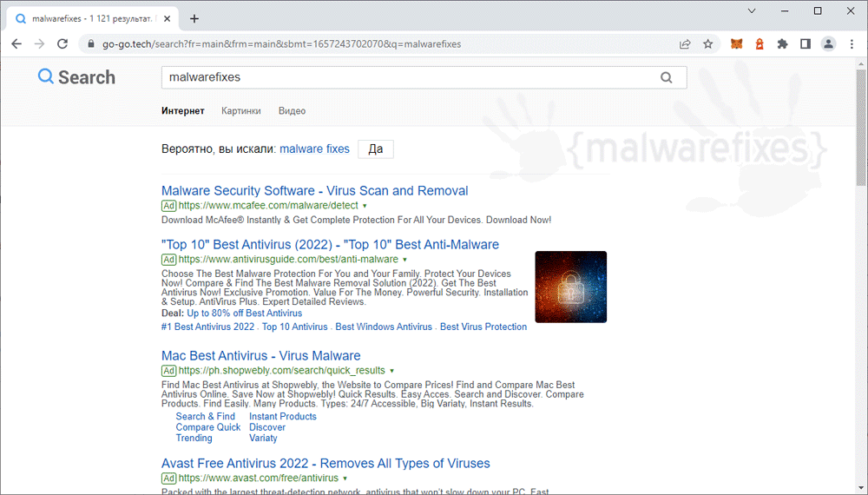Screen dimensions: 868x495
Task: Expand the antivirusguide.com ad URL dropdown arrow
Action: [404, 260]
